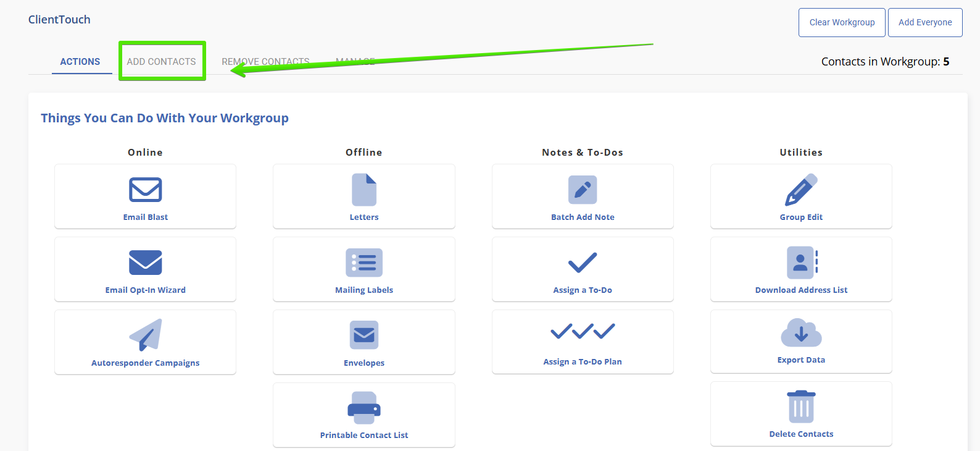Image resolution: width=980 pixels, height=451 pixels.
Task: Click the Assign a To-Do checkmark icon
Action: [x=583, y=263]
